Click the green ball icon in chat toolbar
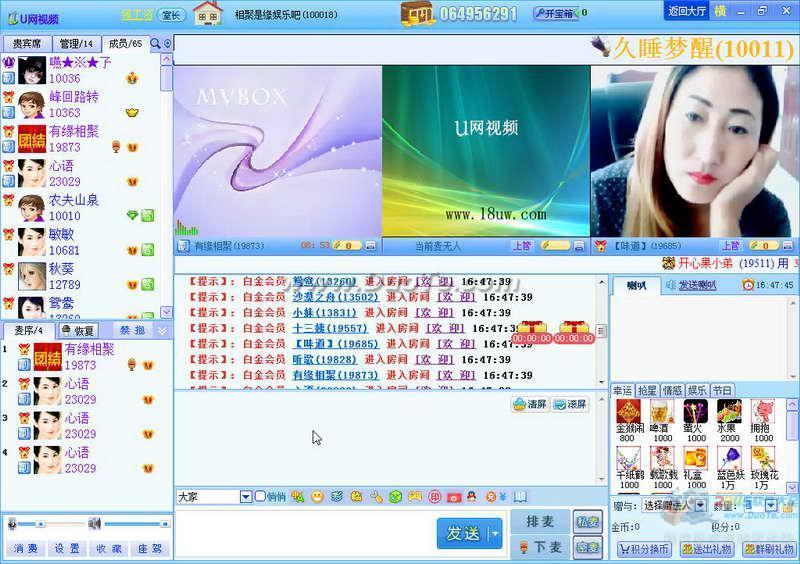 point(395,496)
